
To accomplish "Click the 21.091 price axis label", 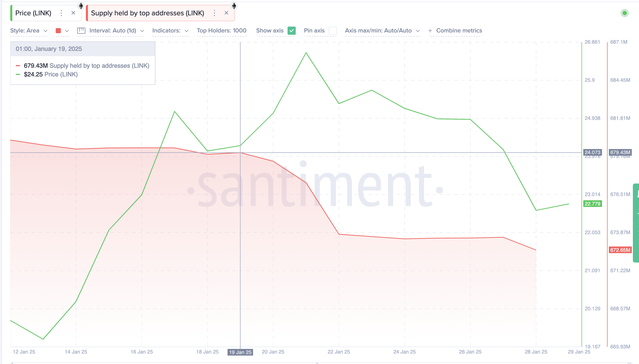I will pos(592,270).
